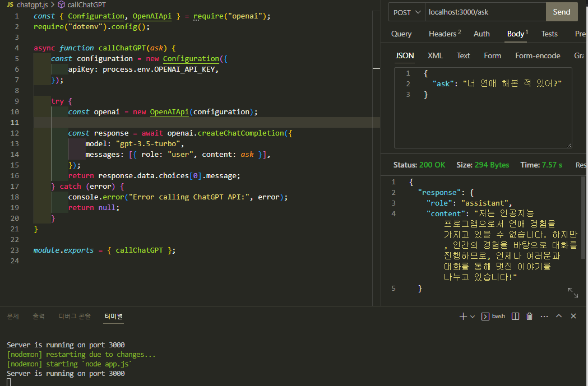Select the Body tab

point(517,34)
